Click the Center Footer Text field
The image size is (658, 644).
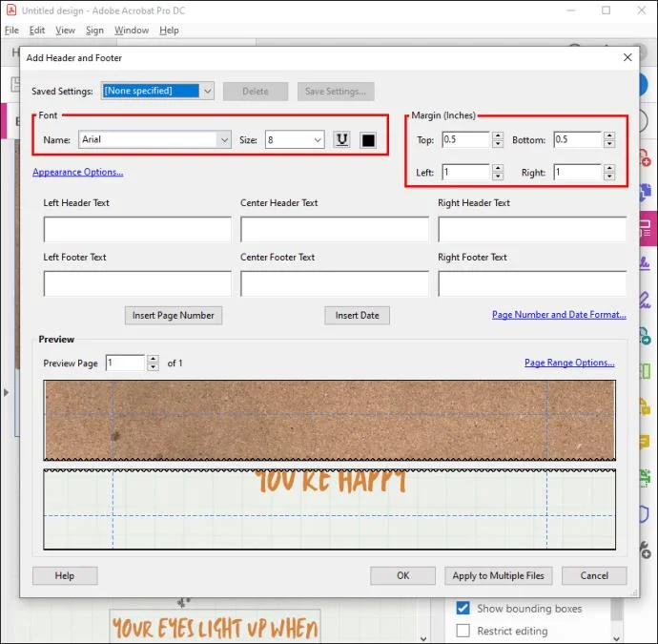(x=335, y=283)
